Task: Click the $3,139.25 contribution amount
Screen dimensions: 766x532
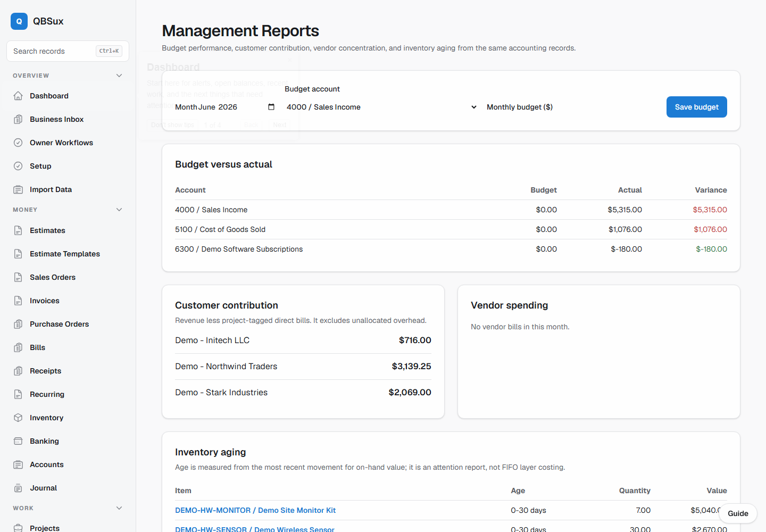Action: (412, 367)
